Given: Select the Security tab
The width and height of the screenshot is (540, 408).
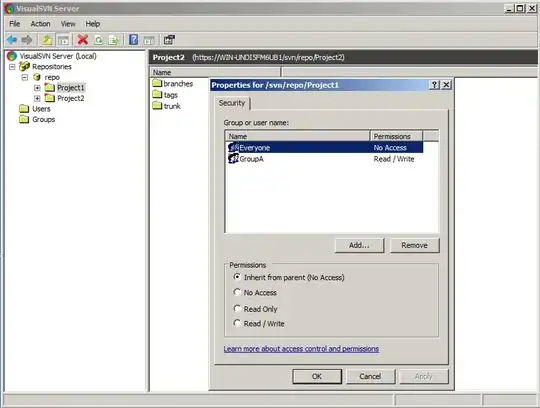Looking at the screenshot, I should tap(232, 103).
